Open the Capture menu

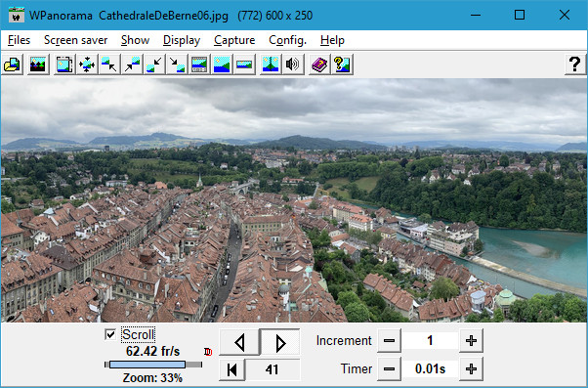[234, 40]
